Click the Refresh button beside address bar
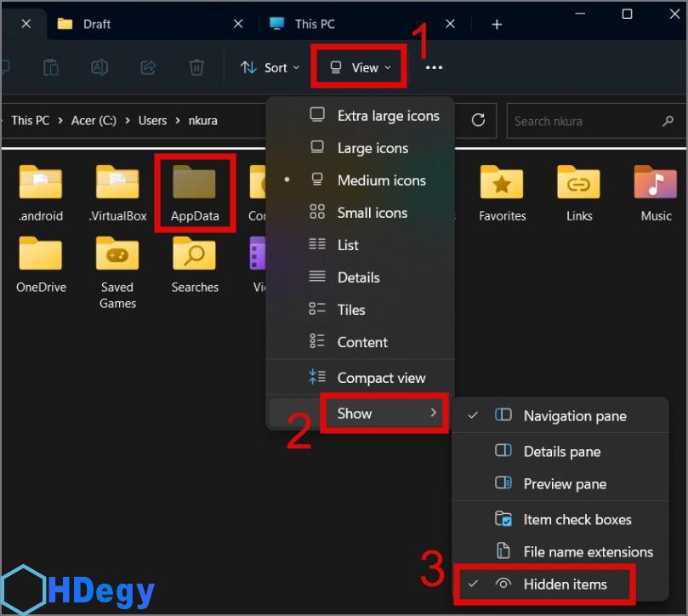688x616 pixels. pos(479,120)
